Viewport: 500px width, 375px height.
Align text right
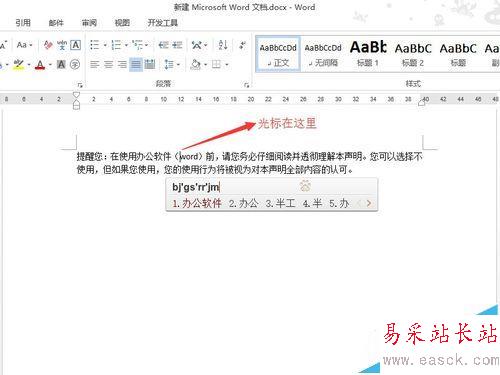122,64
